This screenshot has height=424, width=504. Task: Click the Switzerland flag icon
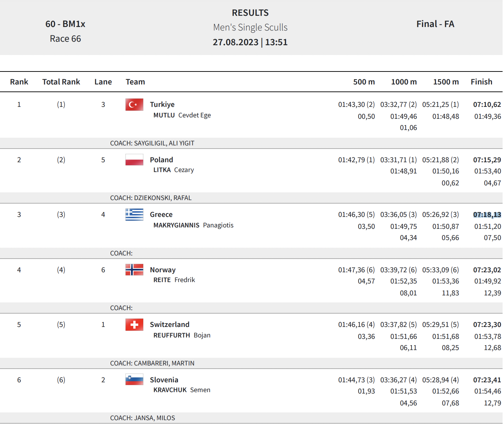point(134,324)
